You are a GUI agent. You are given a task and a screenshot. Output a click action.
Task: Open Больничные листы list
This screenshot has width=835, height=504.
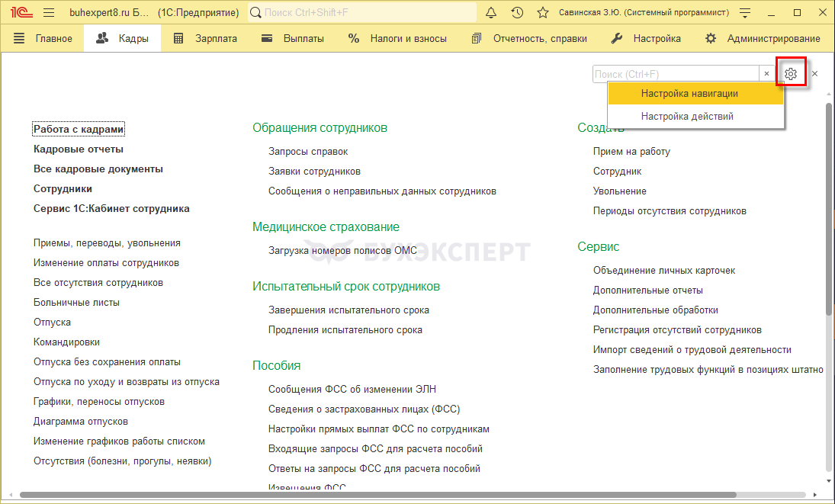76,303
